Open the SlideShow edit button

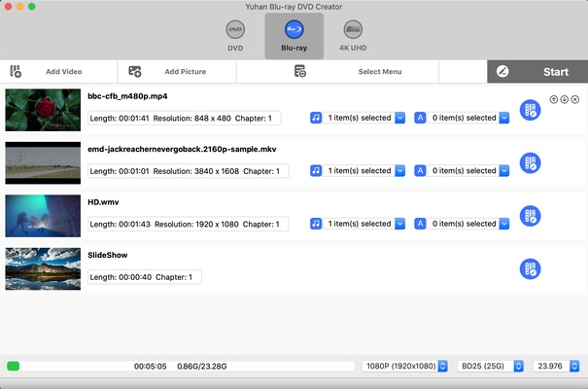(x=530, y=269)
